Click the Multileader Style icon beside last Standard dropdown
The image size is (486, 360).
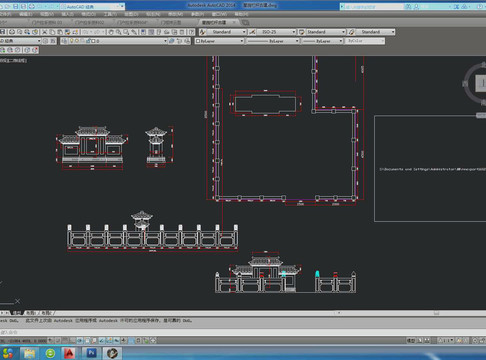[x=351, y=32]
